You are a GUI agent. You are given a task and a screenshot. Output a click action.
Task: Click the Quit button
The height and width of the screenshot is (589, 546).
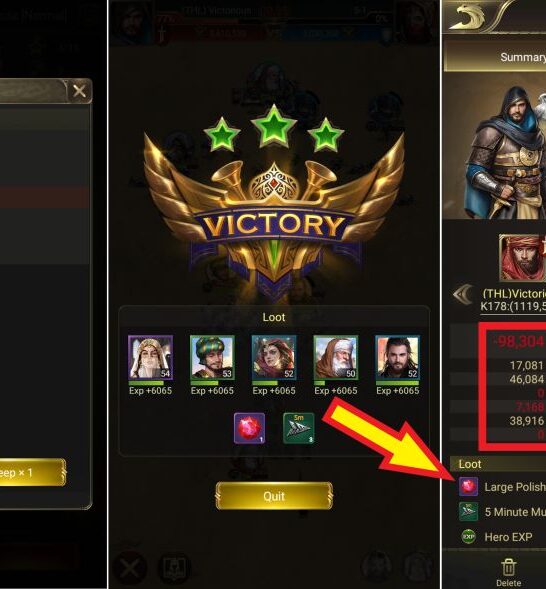(x=274, y=496)
